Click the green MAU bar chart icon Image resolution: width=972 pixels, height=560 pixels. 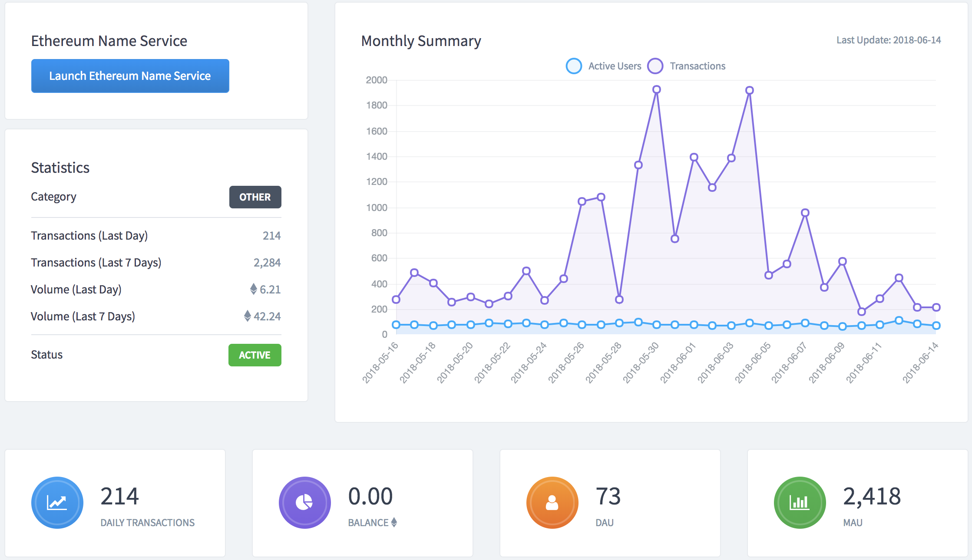pos(800,503)
